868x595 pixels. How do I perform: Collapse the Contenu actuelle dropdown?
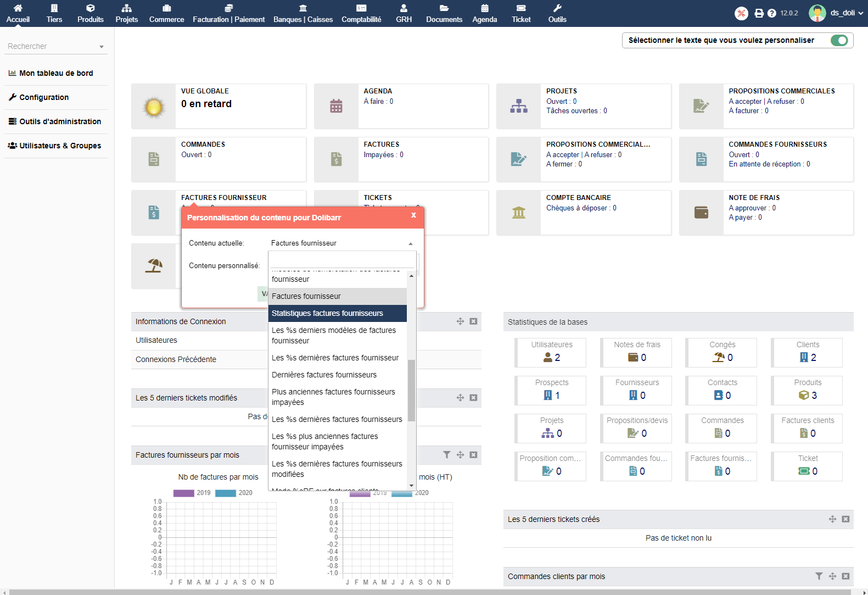click(411, 243)
